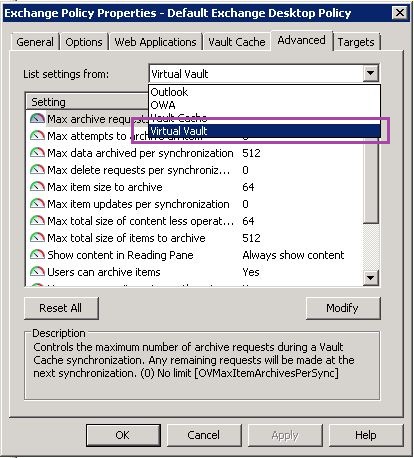
Task: Click value 512 for Max total size of items
Action: (251, 238)
